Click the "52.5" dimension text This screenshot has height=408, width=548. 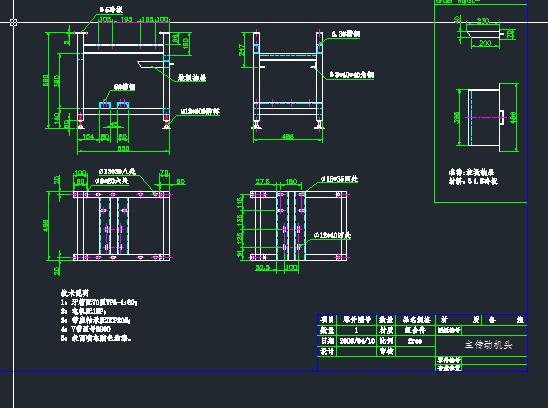tap(262, 268)
